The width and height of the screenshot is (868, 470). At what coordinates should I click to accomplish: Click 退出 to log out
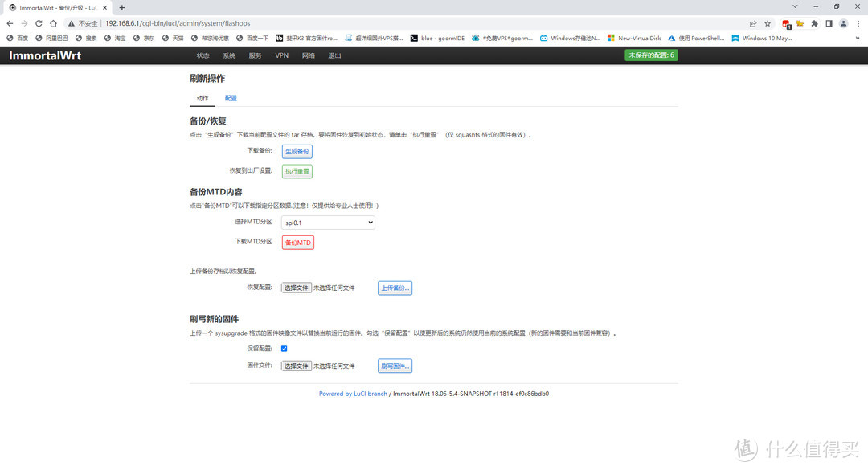334,55
